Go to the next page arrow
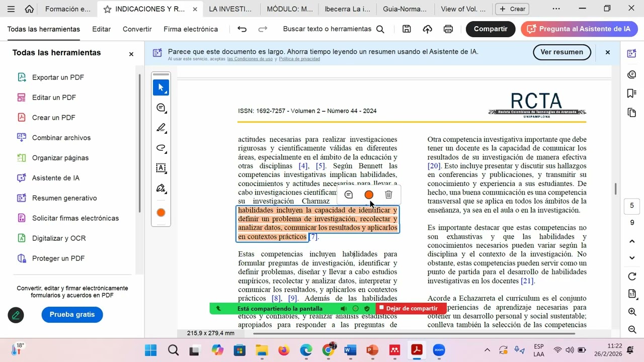 tap(632, 258)
